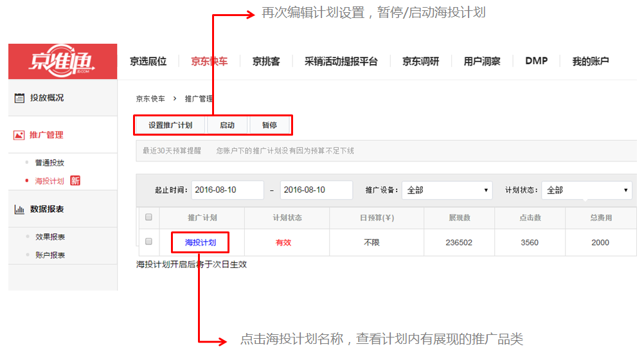Click the 日预算(¥) column header
This screenshot has width=644, height=351.
(377, 218)
